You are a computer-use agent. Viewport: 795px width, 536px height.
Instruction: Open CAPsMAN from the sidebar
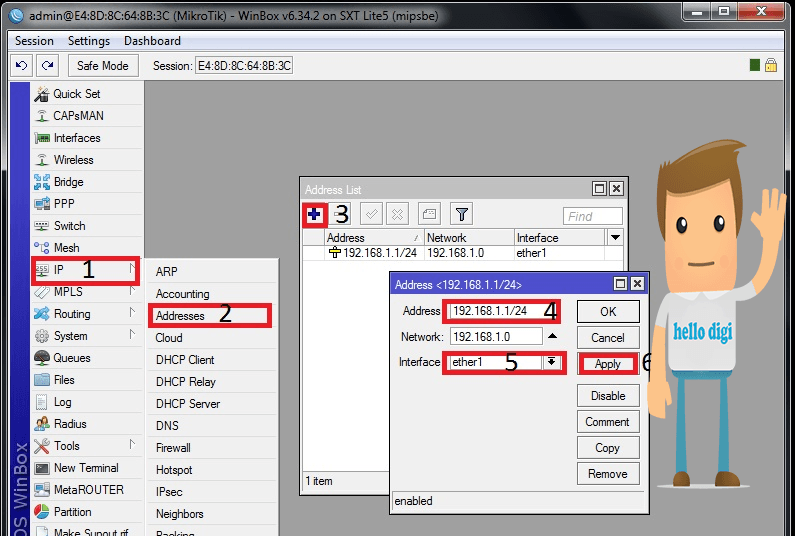87,116
